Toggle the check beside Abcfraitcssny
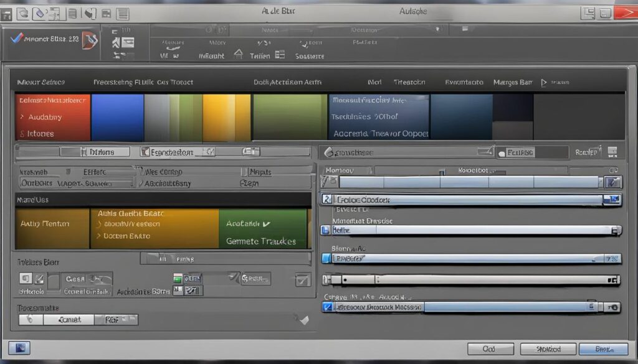 coord(141,183)
